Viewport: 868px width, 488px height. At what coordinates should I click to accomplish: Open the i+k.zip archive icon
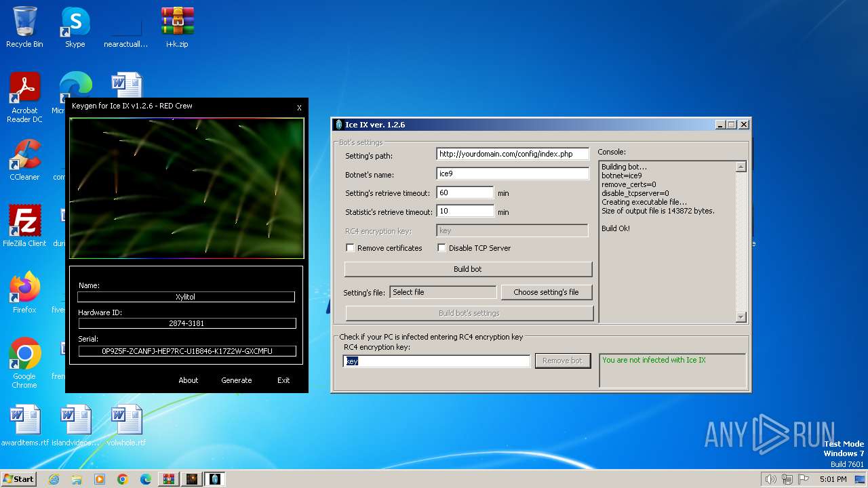pos(177,27)
